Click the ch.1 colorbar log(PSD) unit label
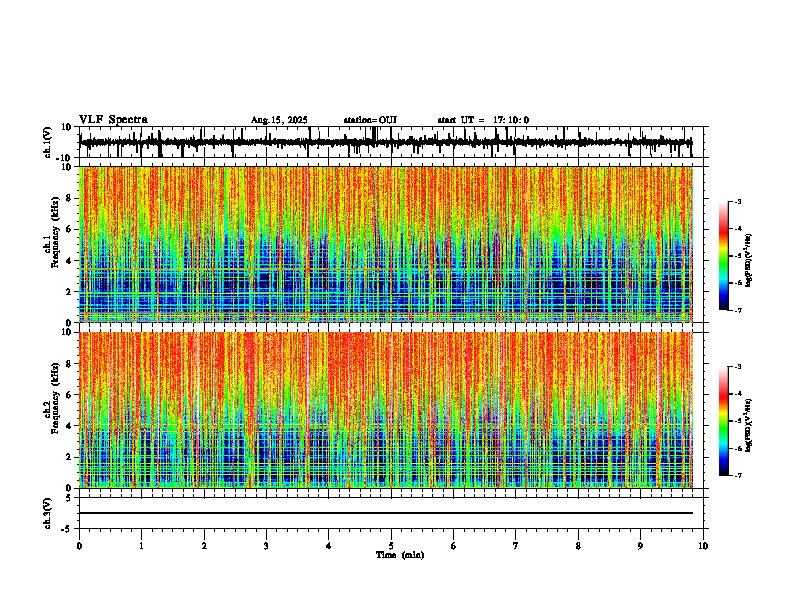Image resolution: width=792 pixels, height=612 pixels. (748, 261)
